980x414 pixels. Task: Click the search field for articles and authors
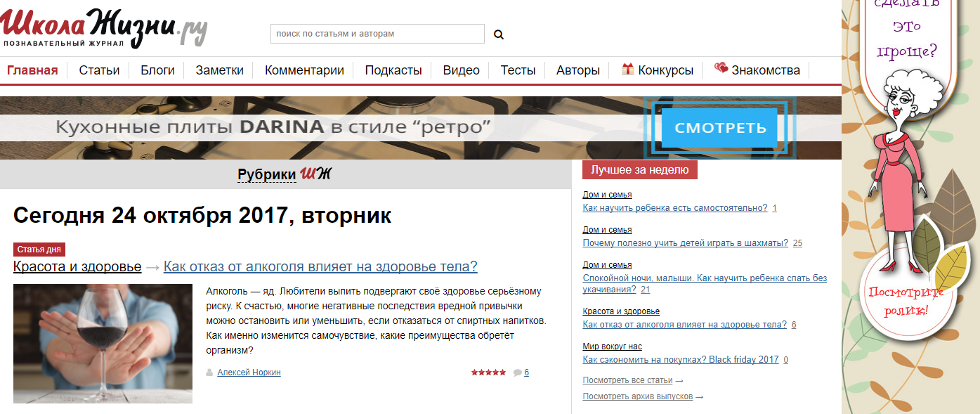377,34
